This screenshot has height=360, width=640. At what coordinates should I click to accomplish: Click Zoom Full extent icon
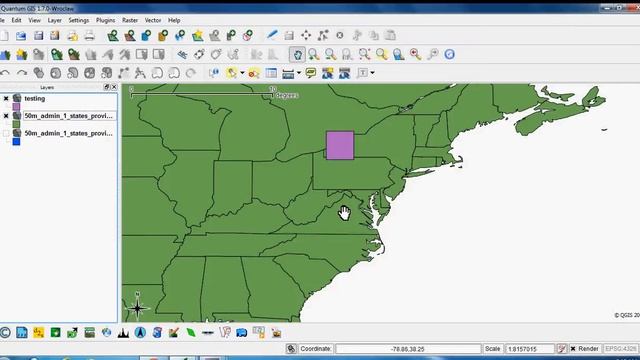[x=364, y=54]
